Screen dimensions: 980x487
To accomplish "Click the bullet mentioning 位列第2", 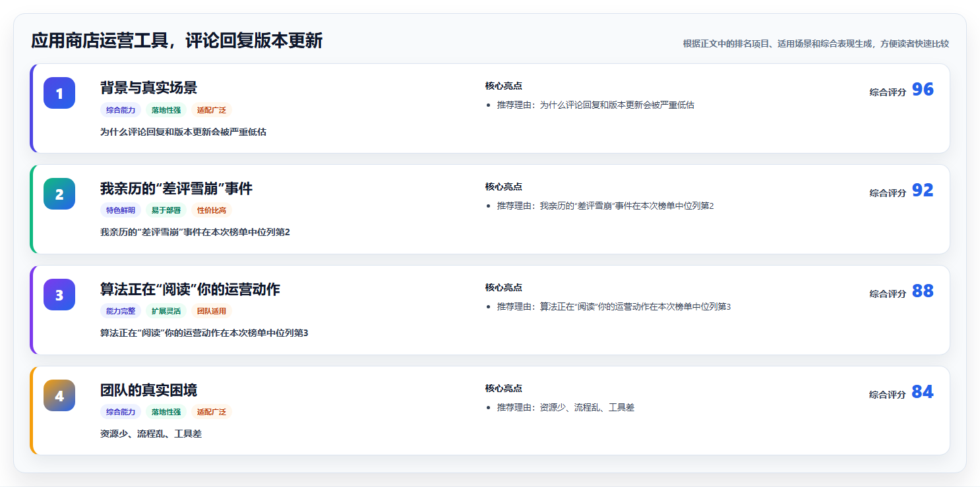I will 605,206.
